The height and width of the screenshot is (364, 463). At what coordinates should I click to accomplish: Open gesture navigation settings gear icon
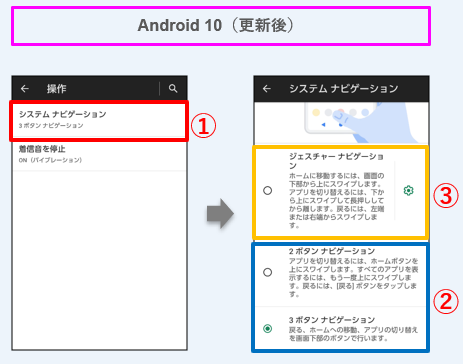tap(408, 191)
